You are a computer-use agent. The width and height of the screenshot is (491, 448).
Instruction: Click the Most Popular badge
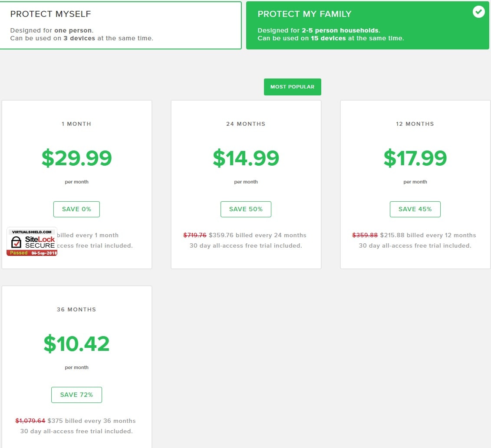click(x=293, y=87)
